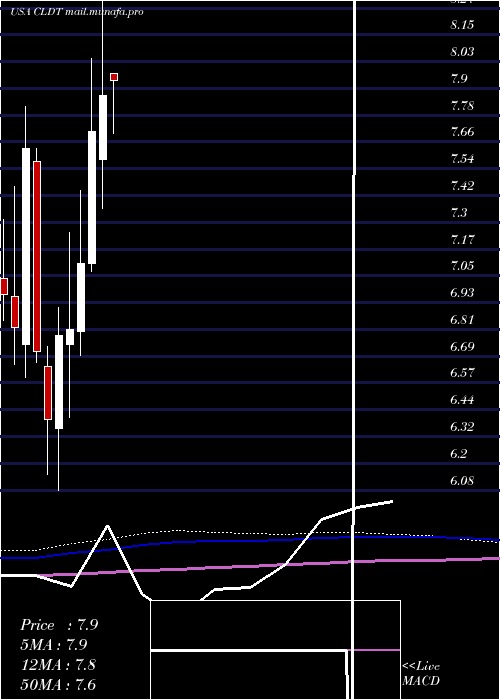Select the 7.78 price axis label
Viewport: 500px width, 700px height.
pyautogui.click(x=462, y=106)
